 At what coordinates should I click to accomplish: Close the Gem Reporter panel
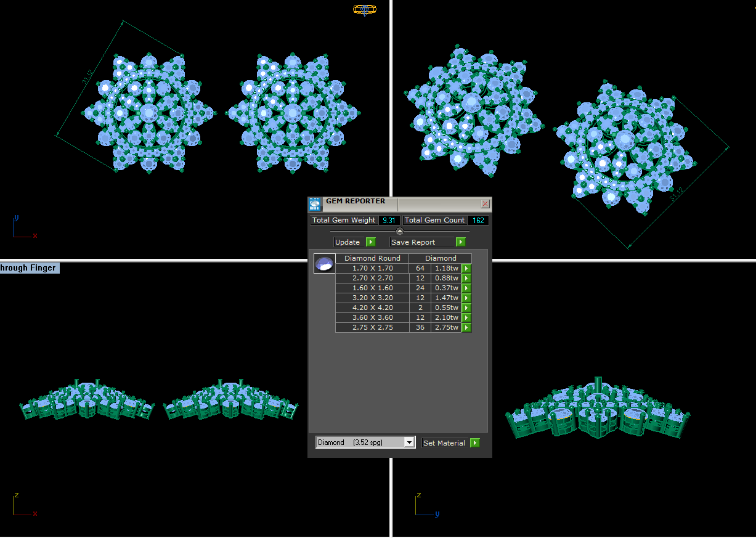tap(485, 204)
